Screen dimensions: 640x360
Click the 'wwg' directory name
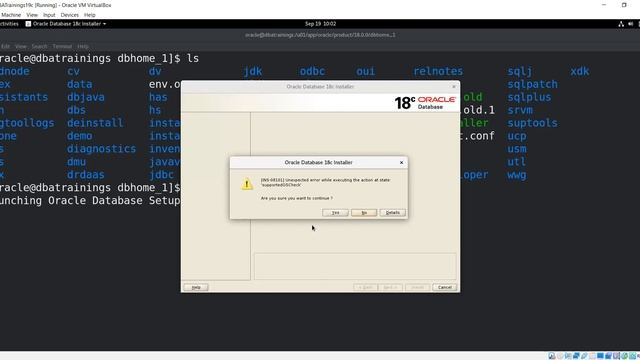tap(517, 175)
